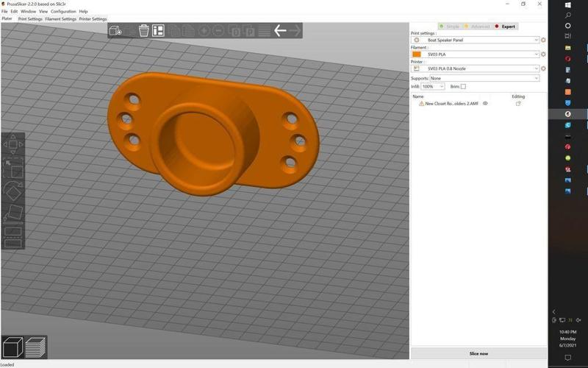Screen dimensions: 588x368
Task: Select New Closet Ro...olders 2.AMF object row
Action: (478, 103)
